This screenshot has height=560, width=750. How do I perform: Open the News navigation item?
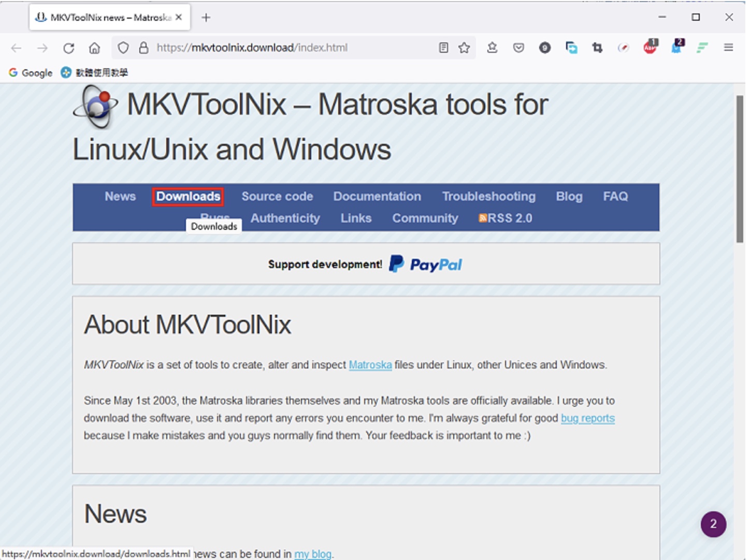(x=120, y=196)
